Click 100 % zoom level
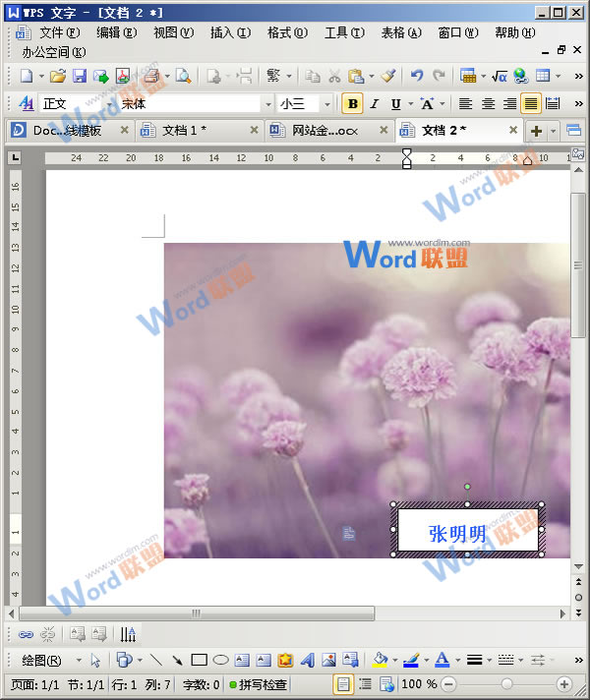Image resolution: width=590 pixels, height=700 pixels. 419,684
